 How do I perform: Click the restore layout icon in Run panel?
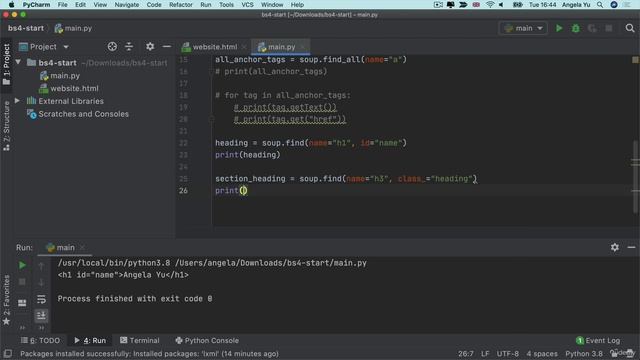(22, 303)
